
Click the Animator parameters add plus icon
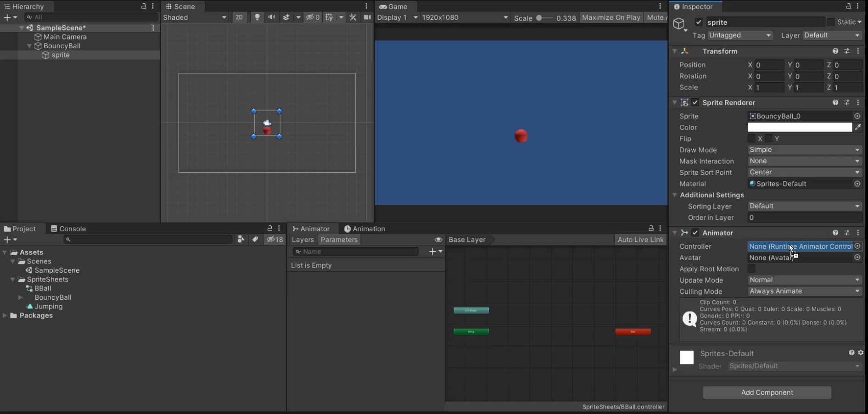tap(432, 252)
